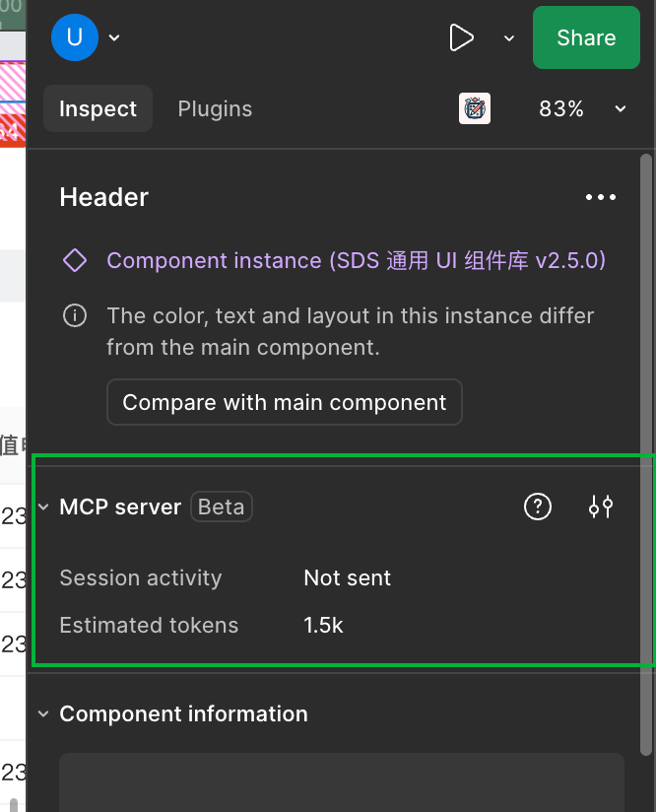This screenshot has height=812, width=656.
Task: Open the SDS component instance library link
Action: pyautogui.click(x=356, y=260)
